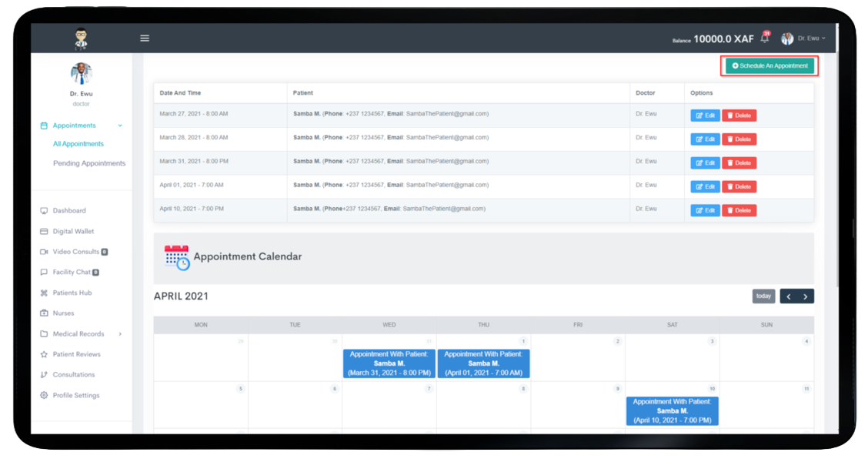Go to next month in calendar
This screenshot has width=868, height=462.
[806, 296]
